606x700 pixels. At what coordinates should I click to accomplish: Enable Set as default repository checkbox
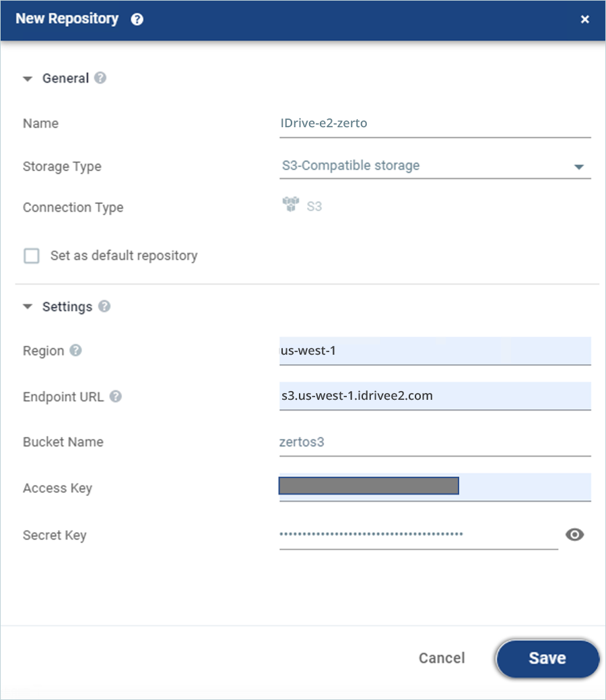(x=32, y=256)
